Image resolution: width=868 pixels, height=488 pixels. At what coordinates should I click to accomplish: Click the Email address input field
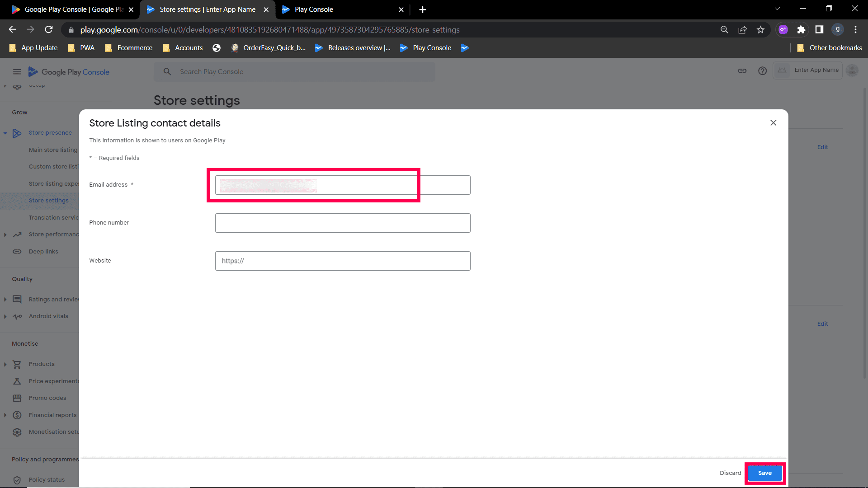tap(342, 185)
